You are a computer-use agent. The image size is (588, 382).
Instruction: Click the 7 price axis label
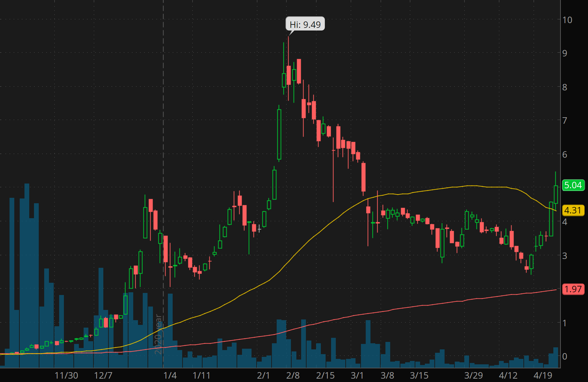point(565,121)
